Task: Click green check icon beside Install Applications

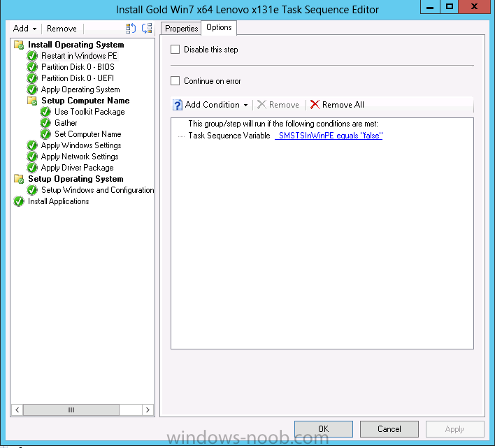Action: [x=19, y=201]
